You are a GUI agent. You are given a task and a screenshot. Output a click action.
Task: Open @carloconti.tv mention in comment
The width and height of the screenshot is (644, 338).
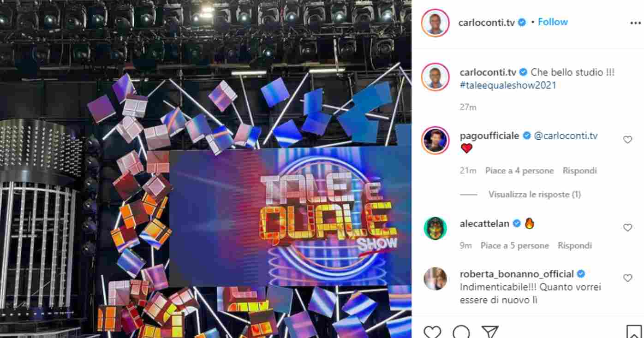click(566, 136)
